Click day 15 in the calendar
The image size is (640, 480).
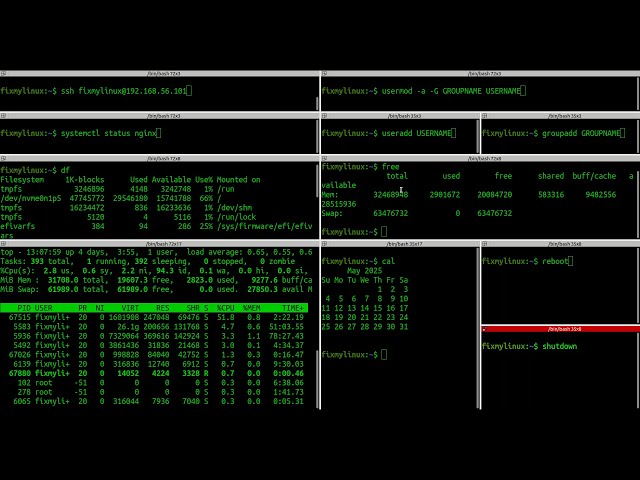click(x=378, y=308)
